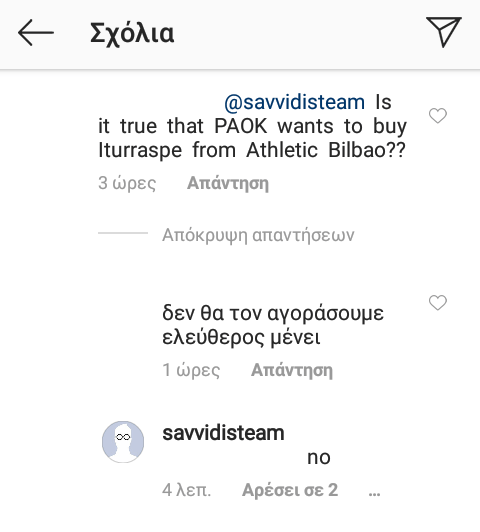This screenshot has width=480, height=532.
Task: Open savvidisteam profile picture
Action: tap(123, 442)
